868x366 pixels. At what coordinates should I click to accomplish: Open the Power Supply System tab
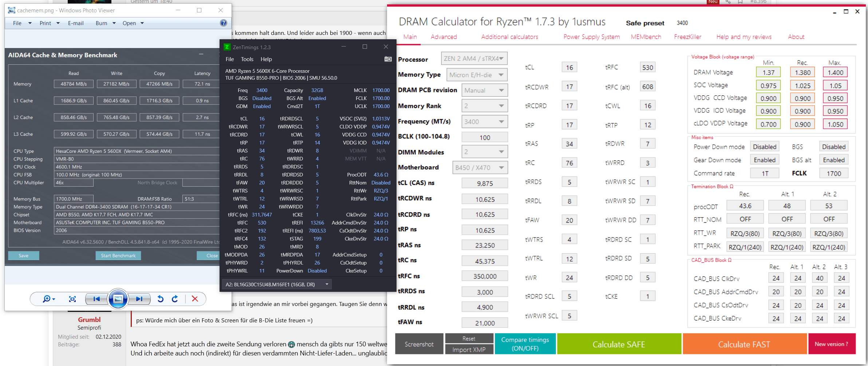591,37
